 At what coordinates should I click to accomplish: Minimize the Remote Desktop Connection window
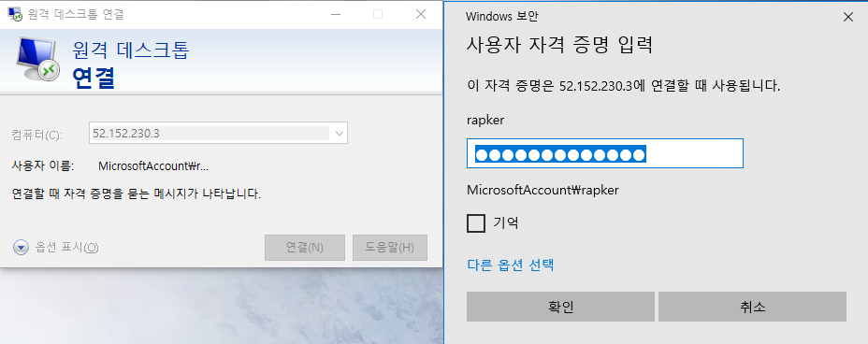click(337, 15)
